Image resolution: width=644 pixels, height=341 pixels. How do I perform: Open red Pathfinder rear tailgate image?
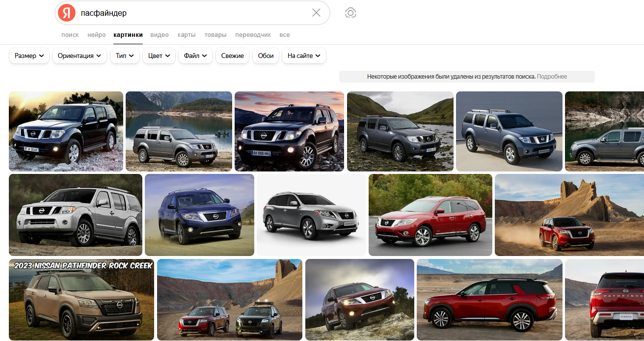point(604,300)
